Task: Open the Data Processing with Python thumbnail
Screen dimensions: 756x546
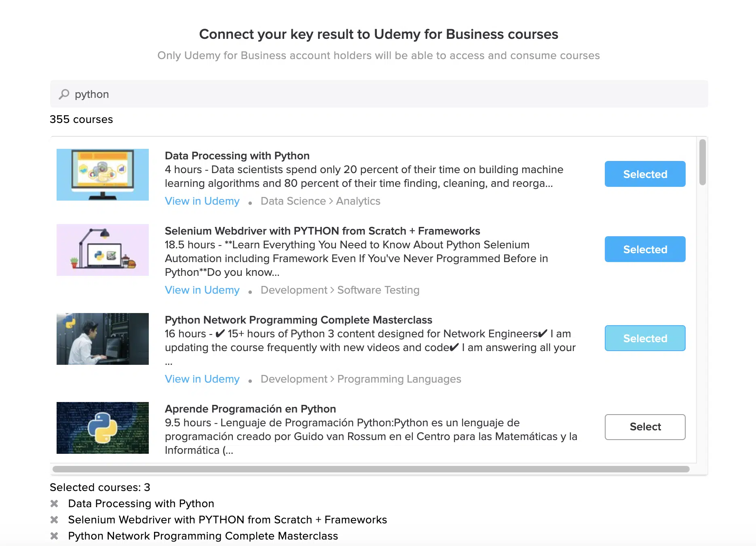Action: click(103, 175)
